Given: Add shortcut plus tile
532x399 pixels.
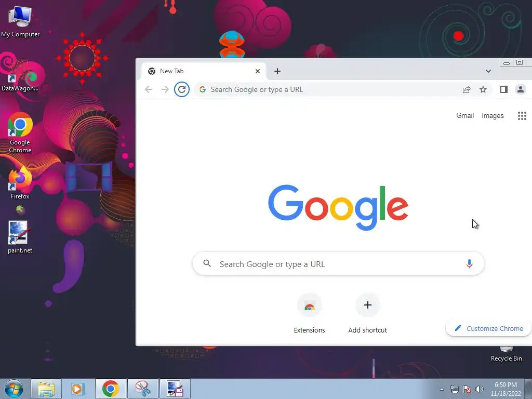Looking at the screenshot, I should pos(367,314).
